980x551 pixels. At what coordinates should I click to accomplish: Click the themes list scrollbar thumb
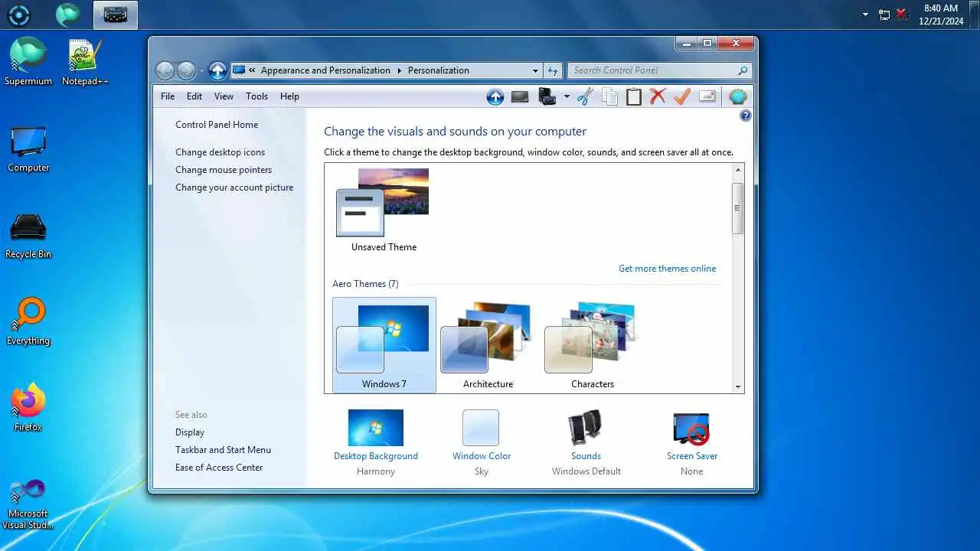pos(738,208)
